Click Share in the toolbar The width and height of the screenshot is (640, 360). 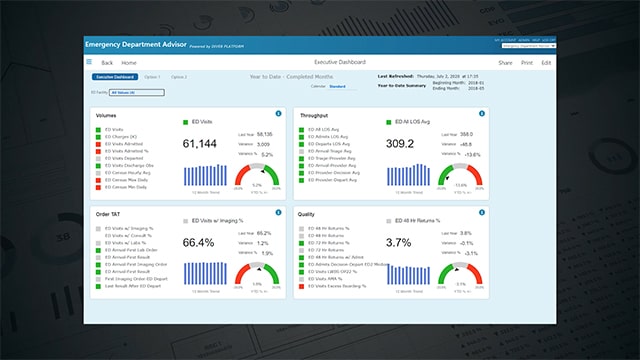coord(505,62)
